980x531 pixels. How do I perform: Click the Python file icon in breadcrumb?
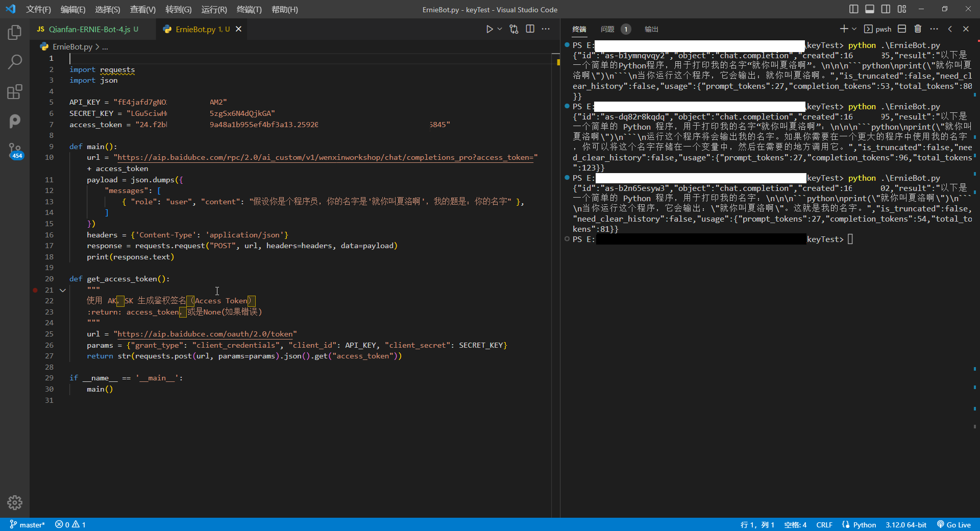(x=44, y=46)
